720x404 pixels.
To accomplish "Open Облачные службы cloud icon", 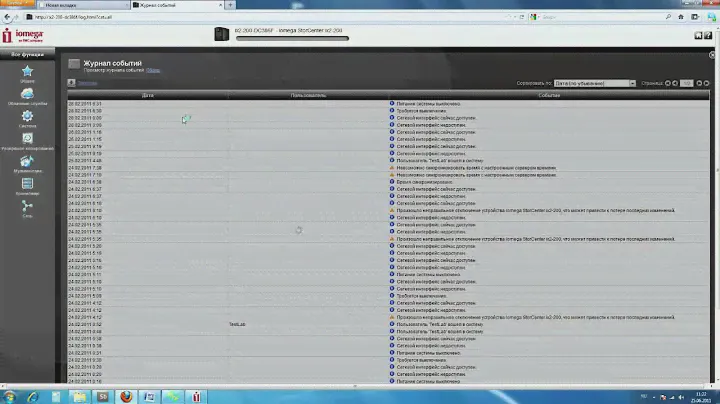I will pos(27,95).
